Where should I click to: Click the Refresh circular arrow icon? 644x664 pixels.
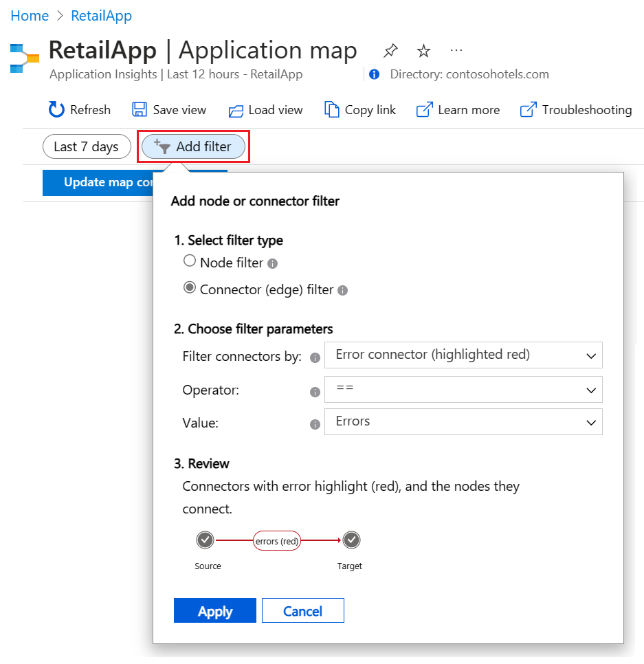click(56, 109)
